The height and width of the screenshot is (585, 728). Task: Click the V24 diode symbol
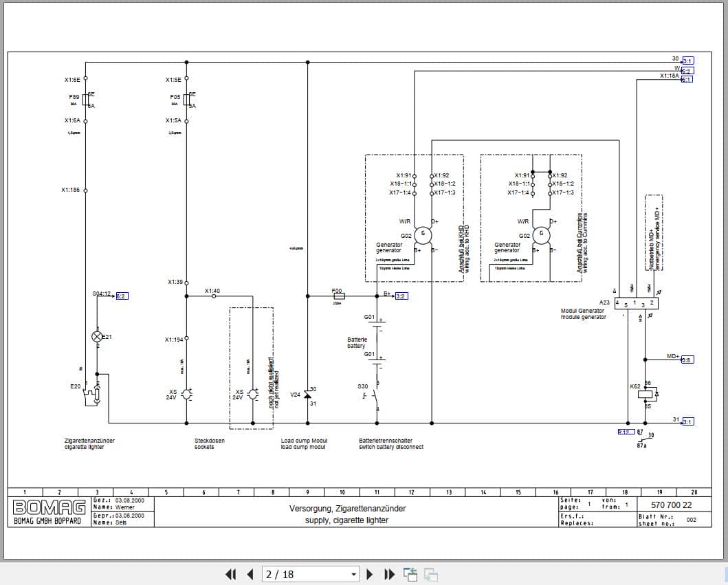click(307, 395)
